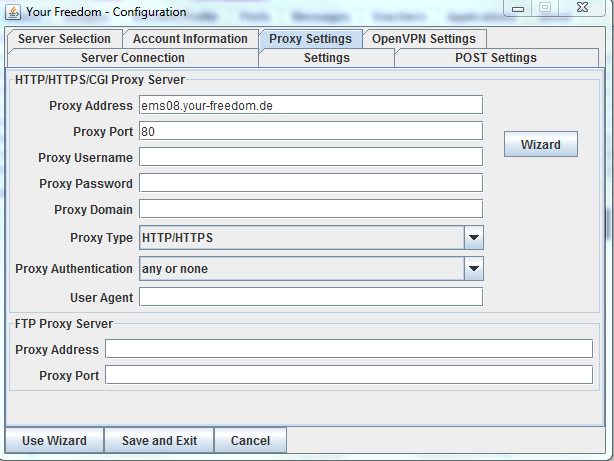The image size is (614, 461).
Task: Click the 'HTTP/HTTPS/CGI Proxy Server' group label
Action: coord(100,80)
